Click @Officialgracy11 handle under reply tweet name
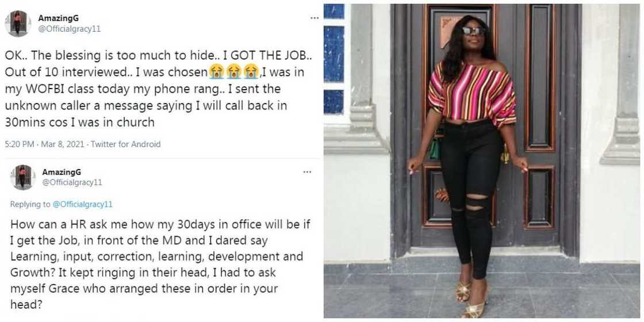 72,182
